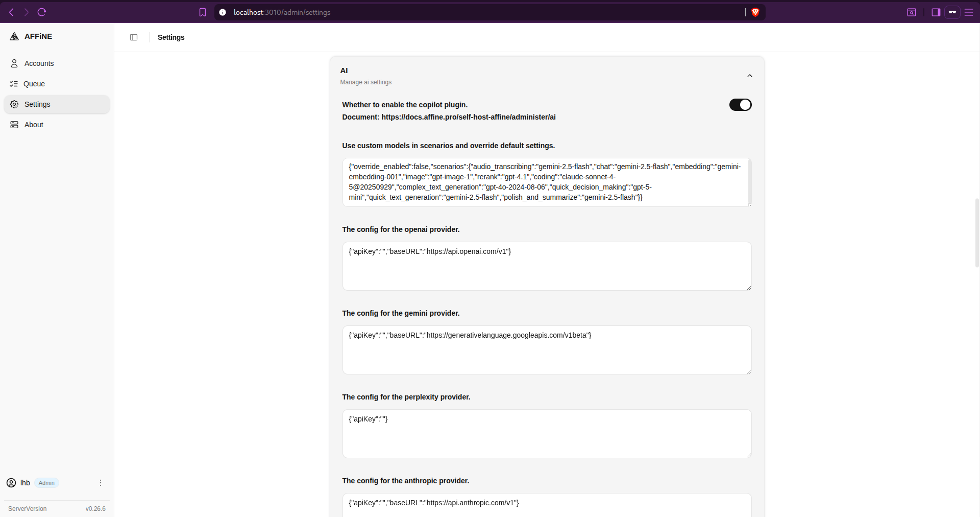Open the Brave Shields icon
This screenshot has height=517, width=980.
tap(755, 12)
